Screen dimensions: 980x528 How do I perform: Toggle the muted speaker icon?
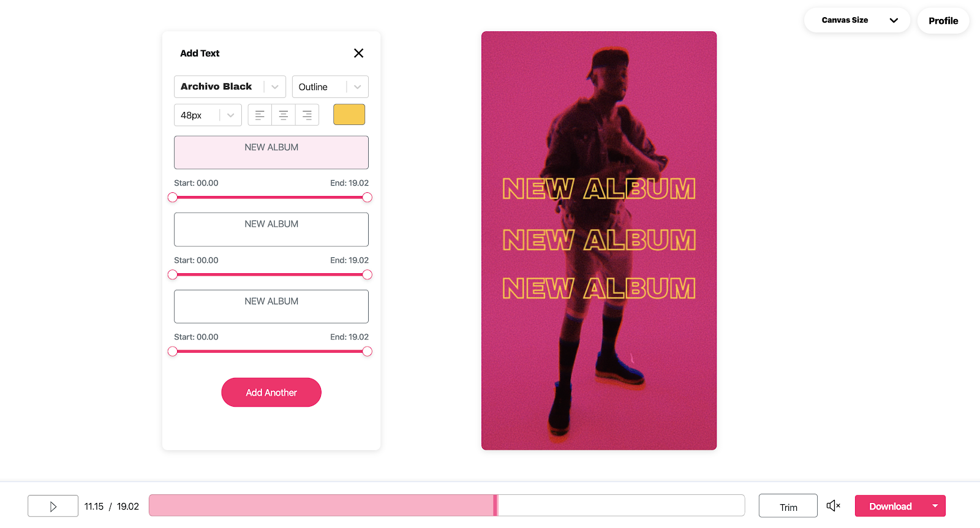click(834, 506)
